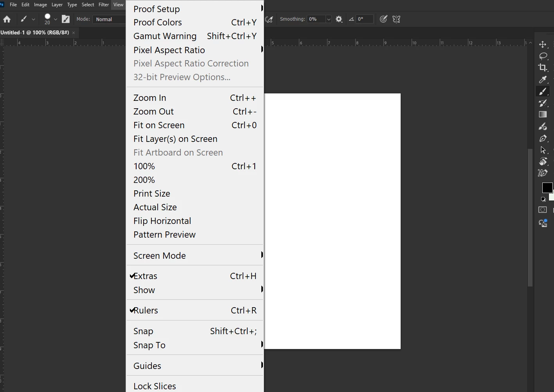Open the Type menu
The width and height of the screenshot is (554, 392).
coord(72,5)
